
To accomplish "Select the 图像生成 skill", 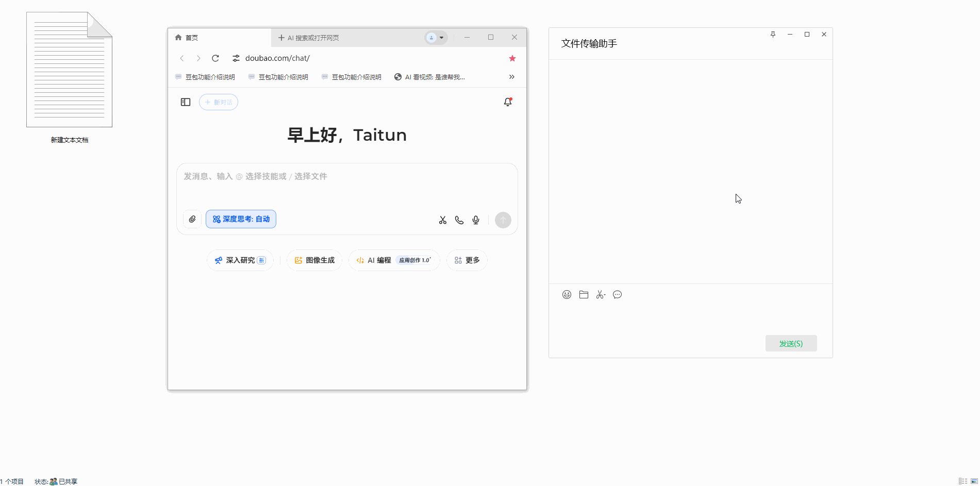I will point(314,260).
